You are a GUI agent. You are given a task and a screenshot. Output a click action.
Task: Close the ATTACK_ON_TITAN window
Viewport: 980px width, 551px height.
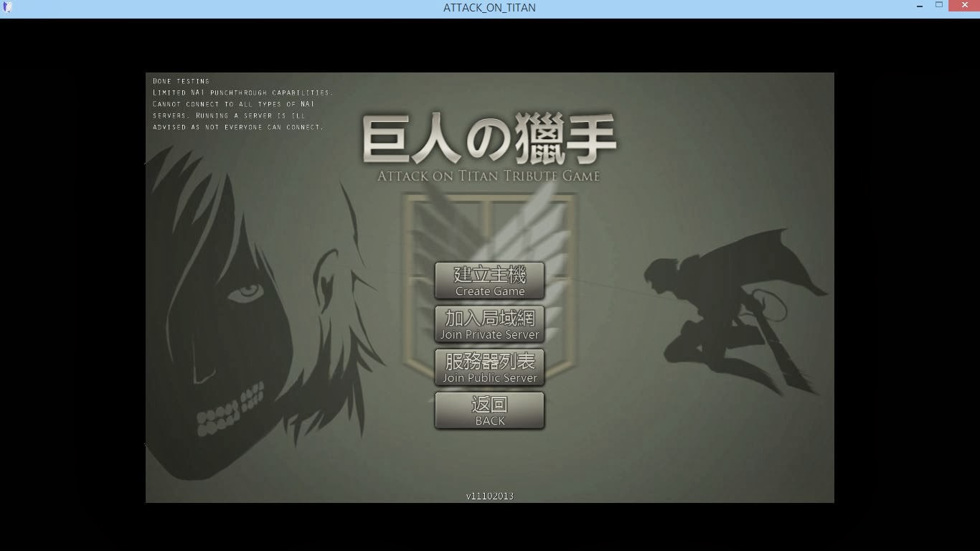coord(963,5)
